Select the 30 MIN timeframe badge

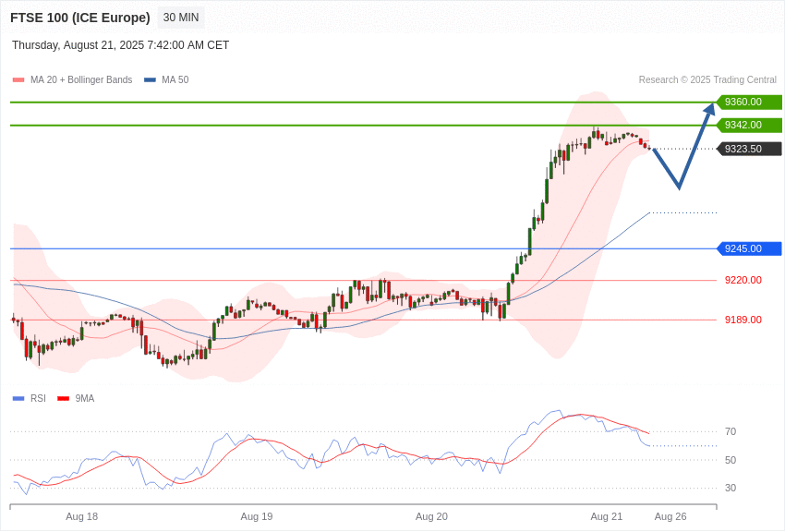(181, 18)
